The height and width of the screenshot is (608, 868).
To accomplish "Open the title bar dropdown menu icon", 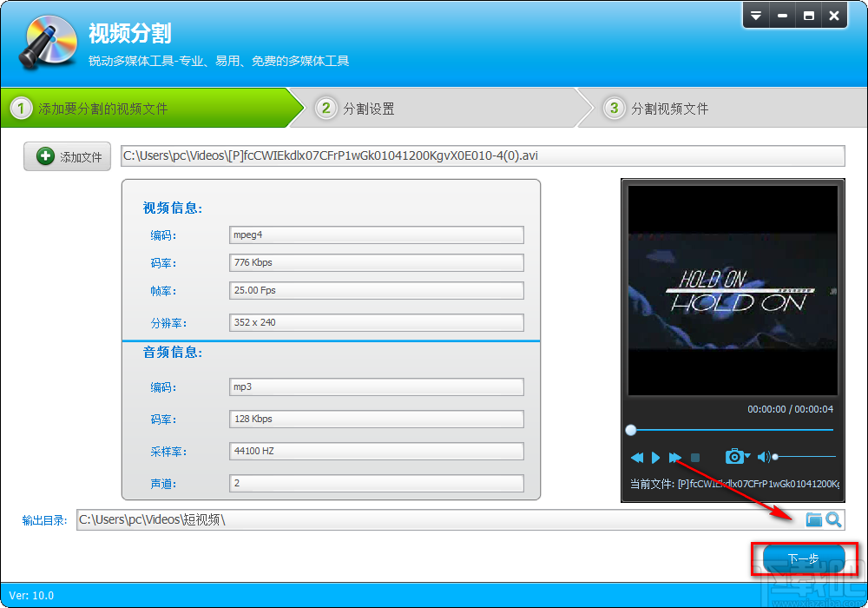I will click(x=756, y=16).
